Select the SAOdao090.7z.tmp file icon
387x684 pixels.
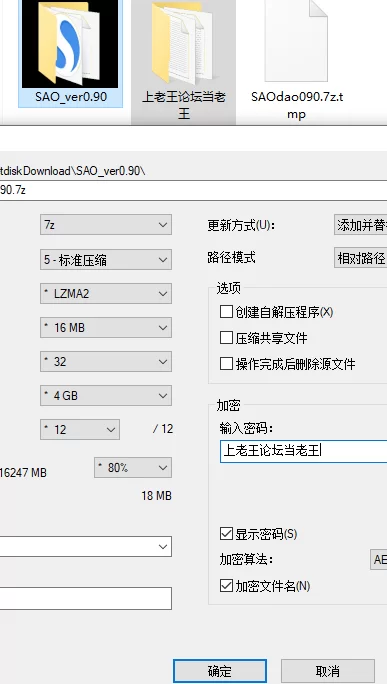coord(296,41)
